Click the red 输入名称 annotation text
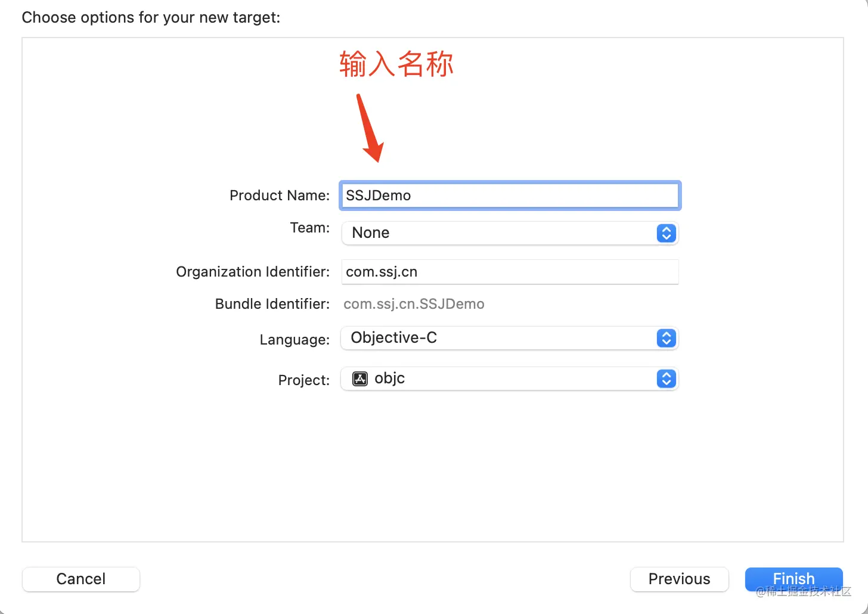This screenshot has width=868, height=614. (x=396, y=64)
